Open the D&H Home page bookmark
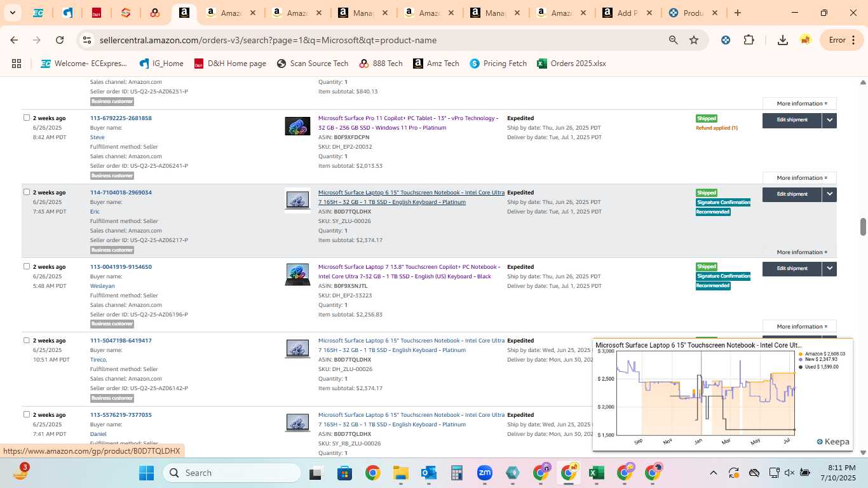868x488 pixels. [x=230, y=64]
